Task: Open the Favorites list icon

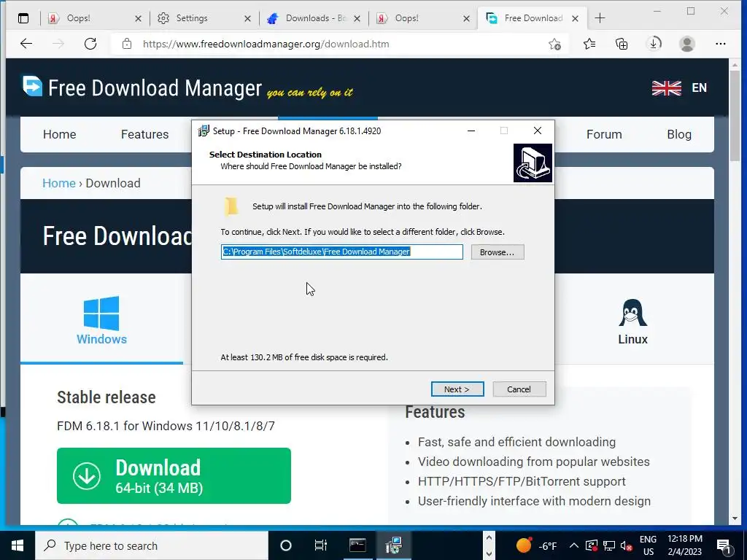Action: pyautogui.click(x=589, y=44)
